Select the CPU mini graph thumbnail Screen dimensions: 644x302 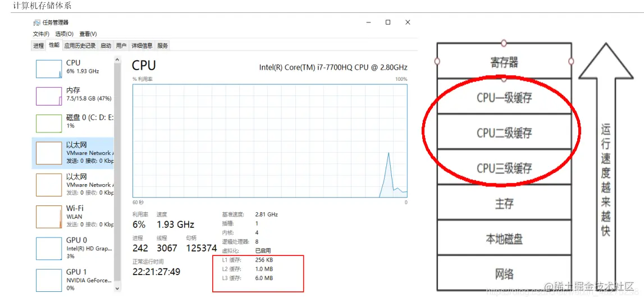coord(48,68)
